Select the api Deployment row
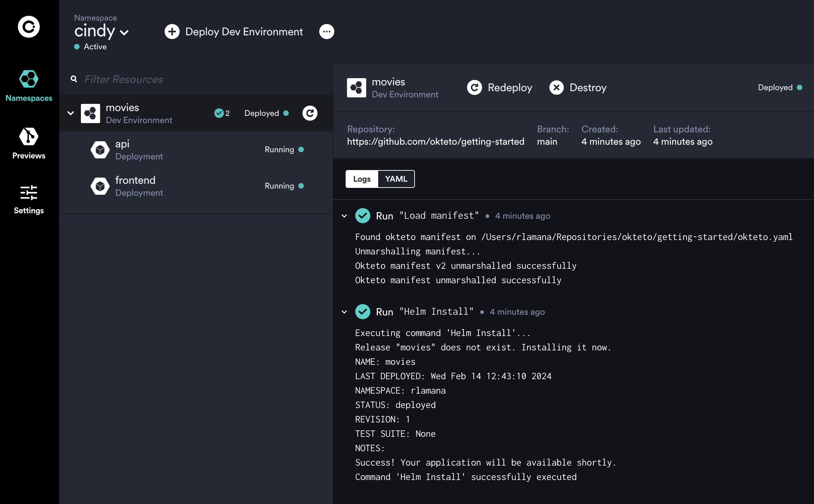The width and height of the screenshot is (814, 504). coord(196,150)
